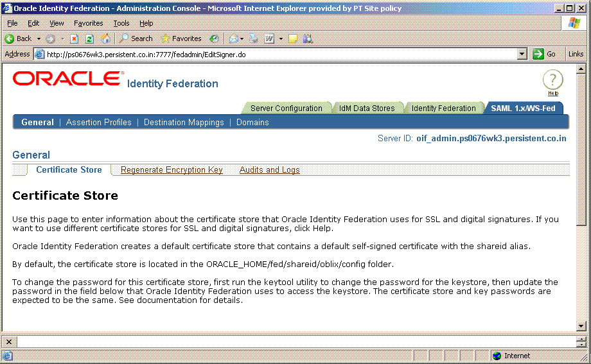Open the address bar URL dropdown
This screenshot has height=364, width=591.
(x=522, y=55)
